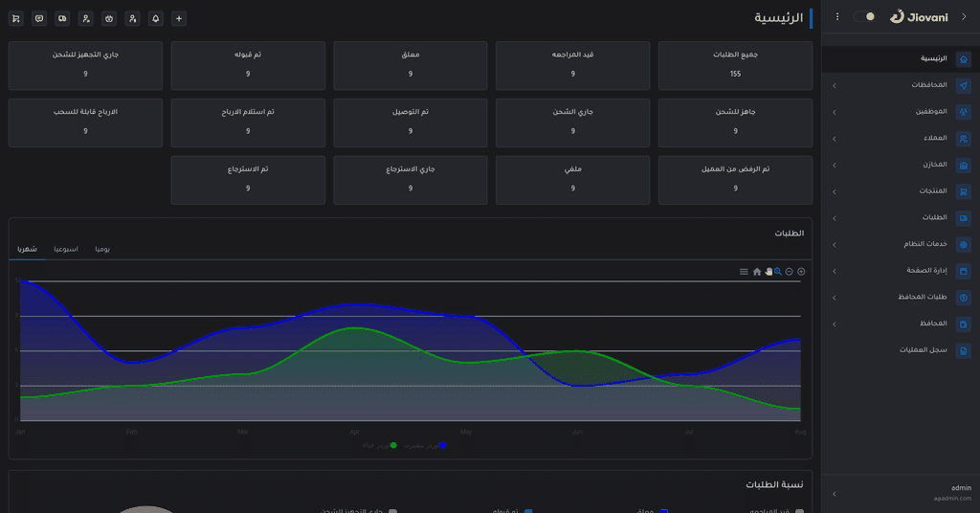Open the جميع الطلبات stats card

(x=736, y=66)
